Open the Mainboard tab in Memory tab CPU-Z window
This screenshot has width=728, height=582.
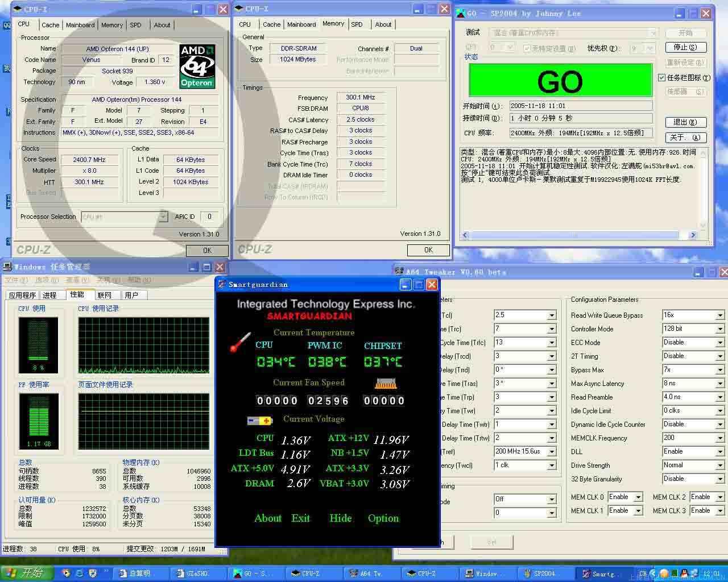coord(301,24)
